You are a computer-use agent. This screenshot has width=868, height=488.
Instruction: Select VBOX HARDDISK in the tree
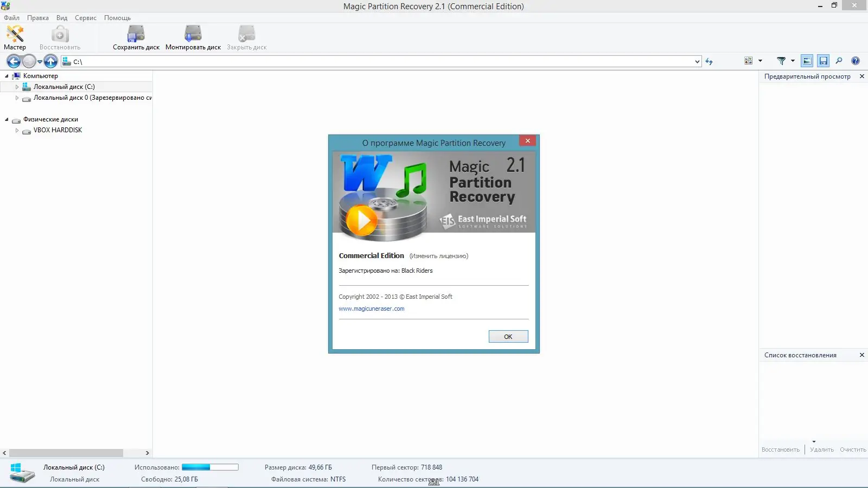tap(58, 130)
